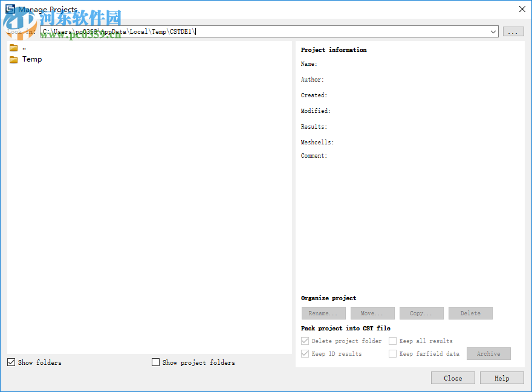Disable the Show folders checkbox
Viewport: 532px width, 392px height.
11,362
